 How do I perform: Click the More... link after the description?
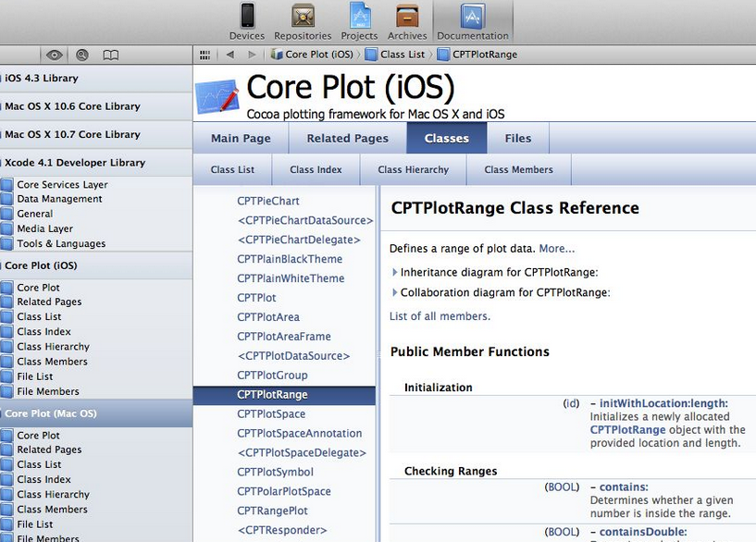click(x=557, y=249)
